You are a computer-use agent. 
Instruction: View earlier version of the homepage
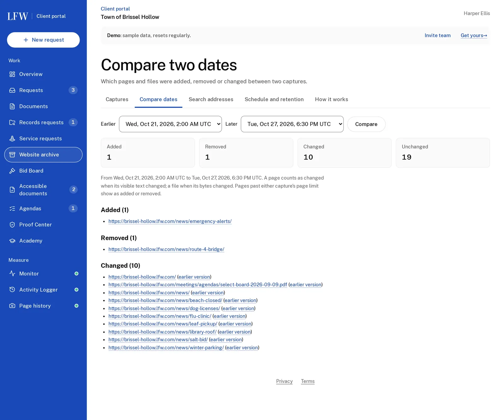[194, 277]
